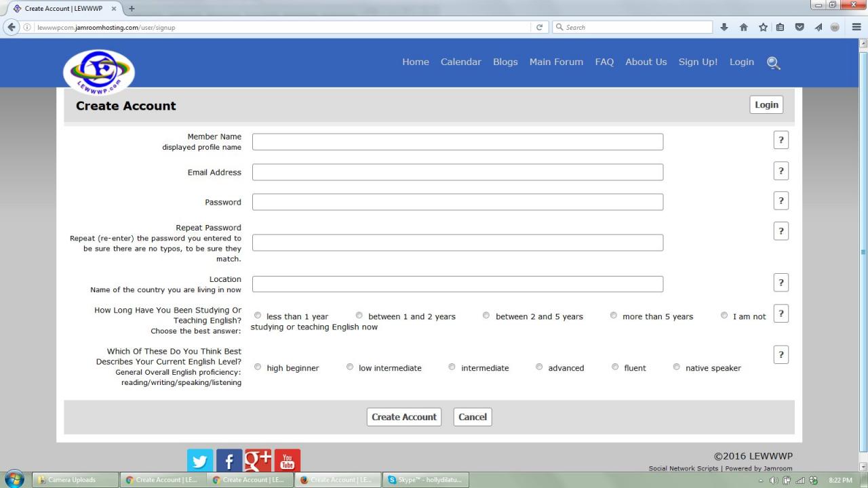This screenshot has height=488, width=868.
Task: Bookmark this page with star icon
Action: click(763, 27)
